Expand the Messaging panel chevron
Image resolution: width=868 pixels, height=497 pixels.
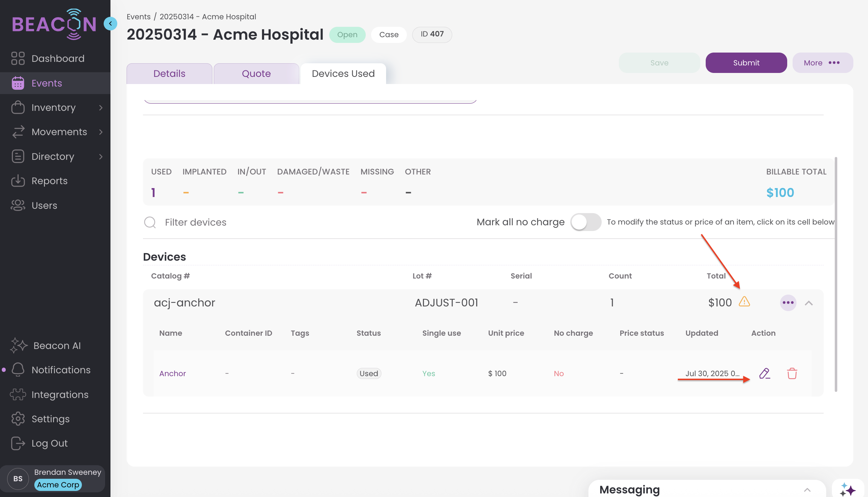807,489
